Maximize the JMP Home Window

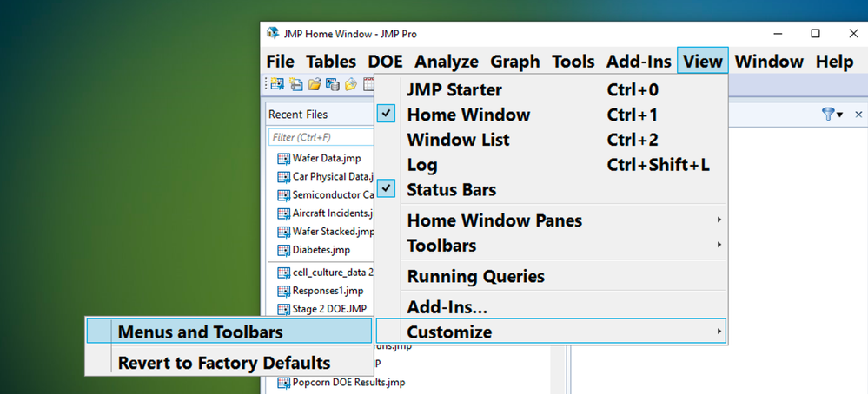[x=815, y=34]
